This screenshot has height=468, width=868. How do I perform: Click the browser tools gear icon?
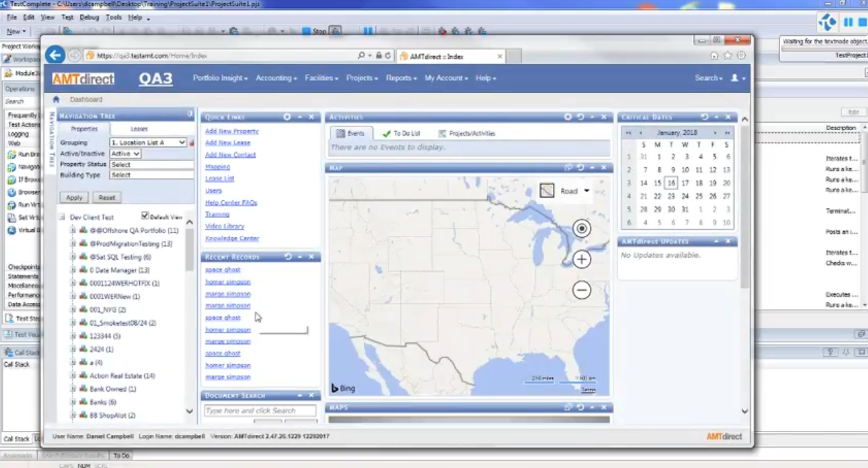pyautogui.click(x=741, y=56)
